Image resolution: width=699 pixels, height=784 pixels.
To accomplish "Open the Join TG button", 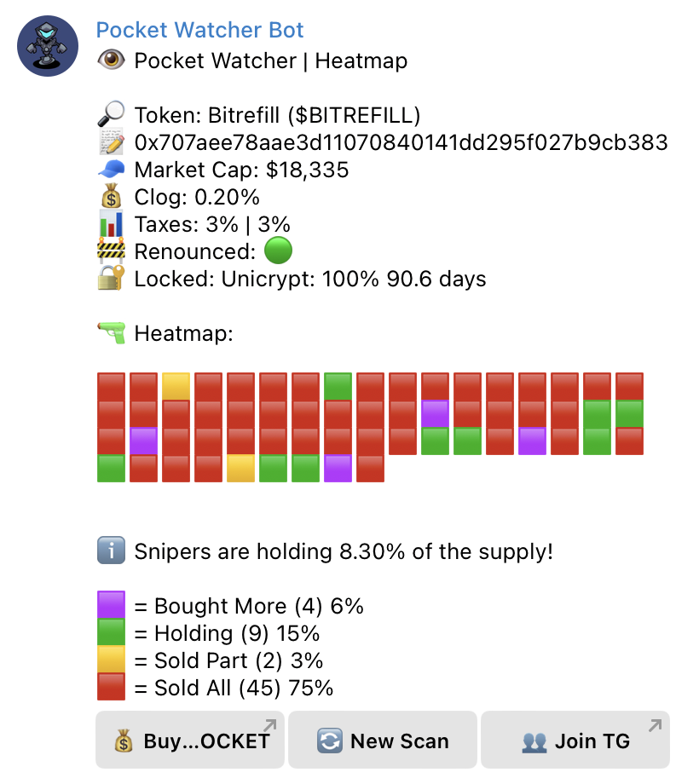I will 575,740.
